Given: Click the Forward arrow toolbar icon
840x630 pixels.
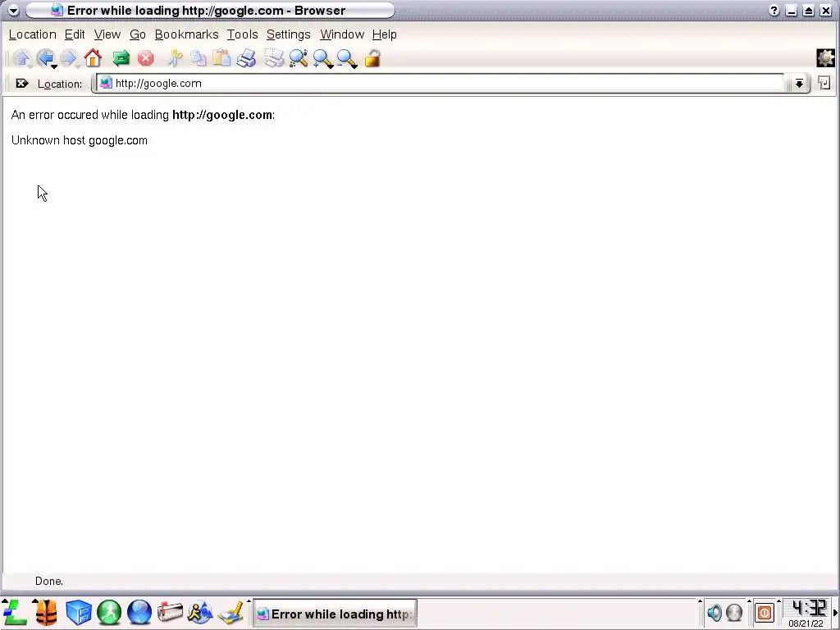Looking at the screenshot, I should (69, 58).
